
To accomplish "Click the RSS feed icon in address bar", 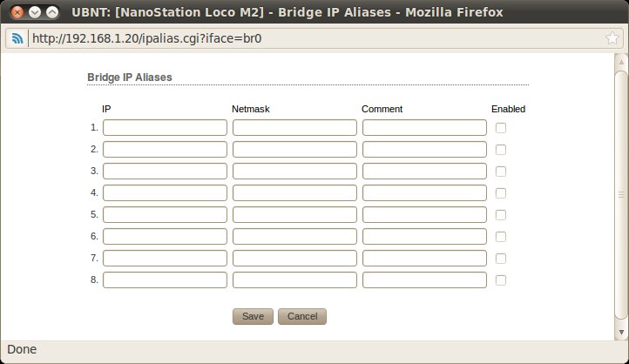I will coord(17,38).
